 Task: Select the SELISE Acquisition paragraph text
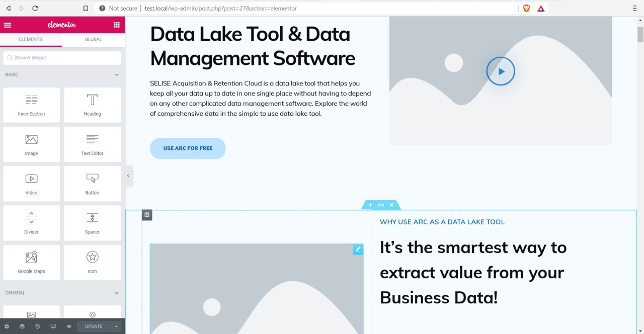260,99
